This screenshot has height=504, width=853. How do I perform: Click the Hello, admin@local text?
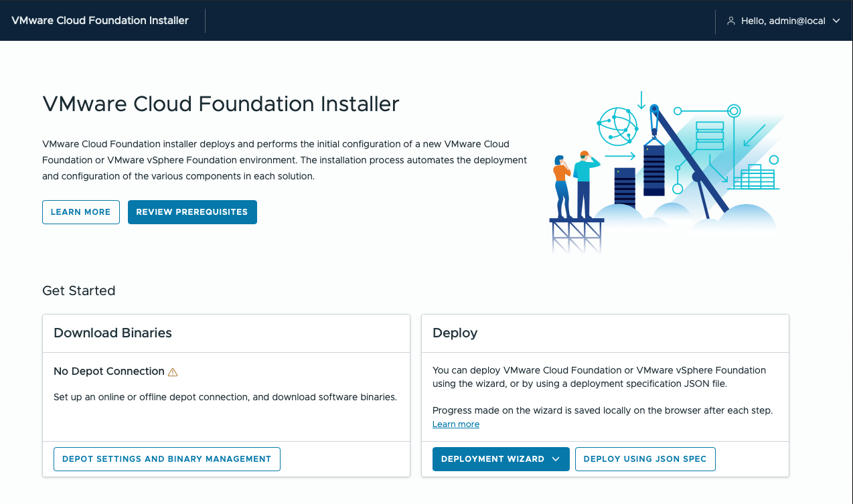click(783, 21)
